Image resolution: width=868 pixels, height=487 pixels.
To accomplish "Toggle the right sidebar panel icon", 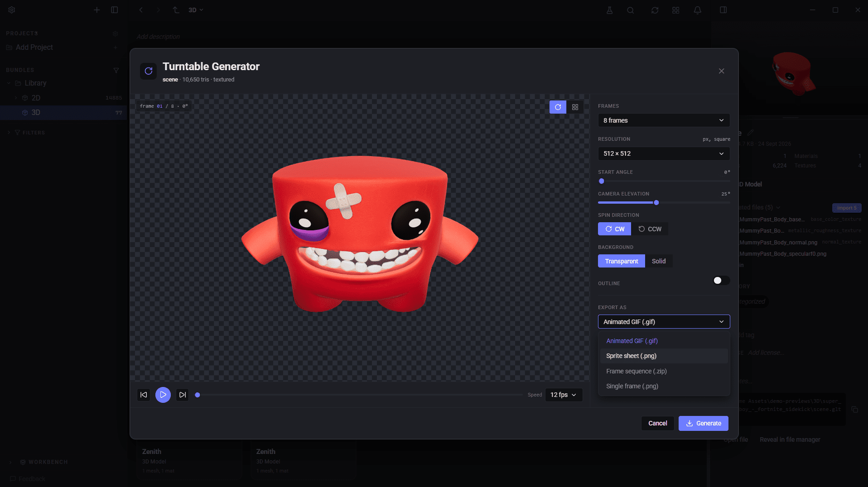I will pyautogui.click(x=723, y=10).
